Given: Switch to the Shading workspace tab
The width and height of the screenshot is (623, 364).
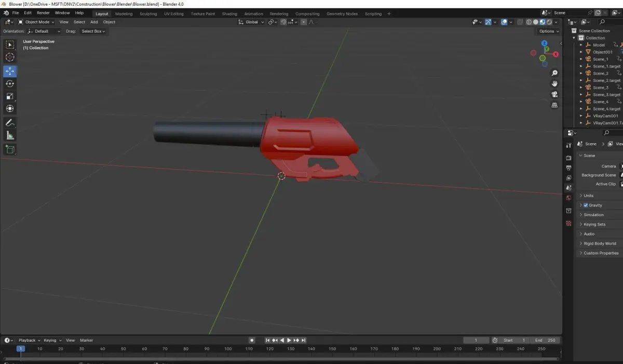Looking at the screenshot, I should 229,14.
